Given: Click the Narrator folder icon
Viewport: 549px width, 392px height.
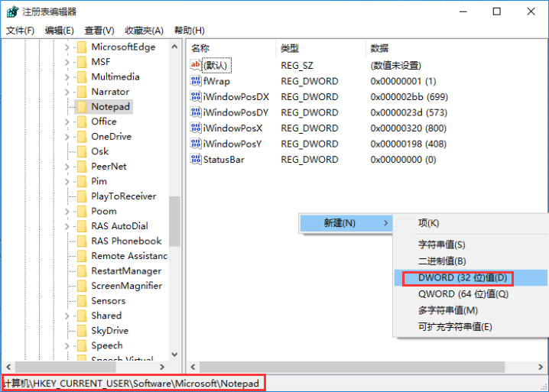Looking at the screenshot, I should pos(82,92).
